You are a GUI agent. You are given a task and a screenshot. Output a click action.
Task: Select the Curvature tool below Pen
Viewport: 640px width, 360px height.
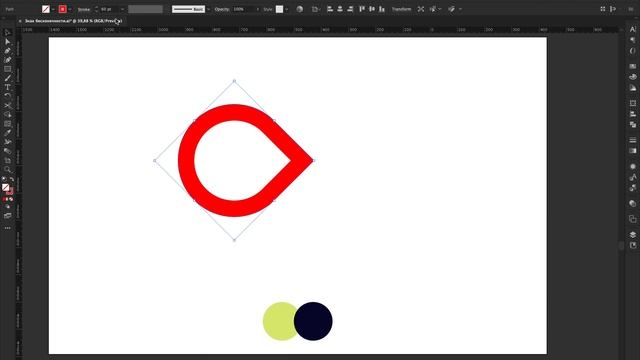pos(7,60)
